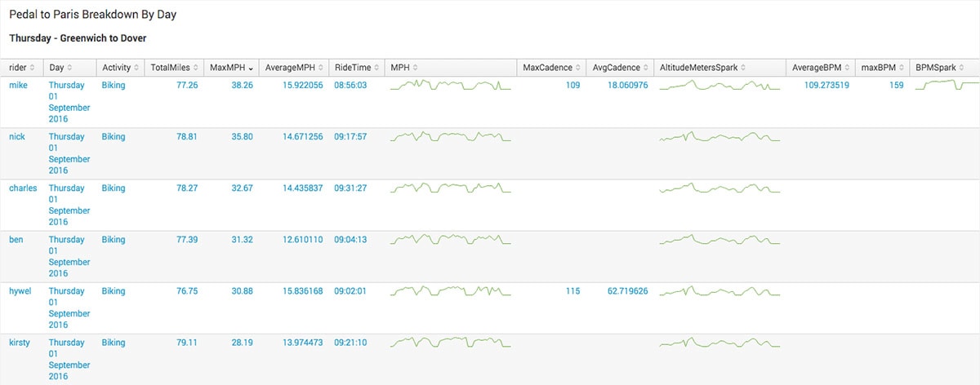Click RideTime value 09:04:13
Viewport: 980px width, 385px height.
pyautogui.click(x=350, y=239)
